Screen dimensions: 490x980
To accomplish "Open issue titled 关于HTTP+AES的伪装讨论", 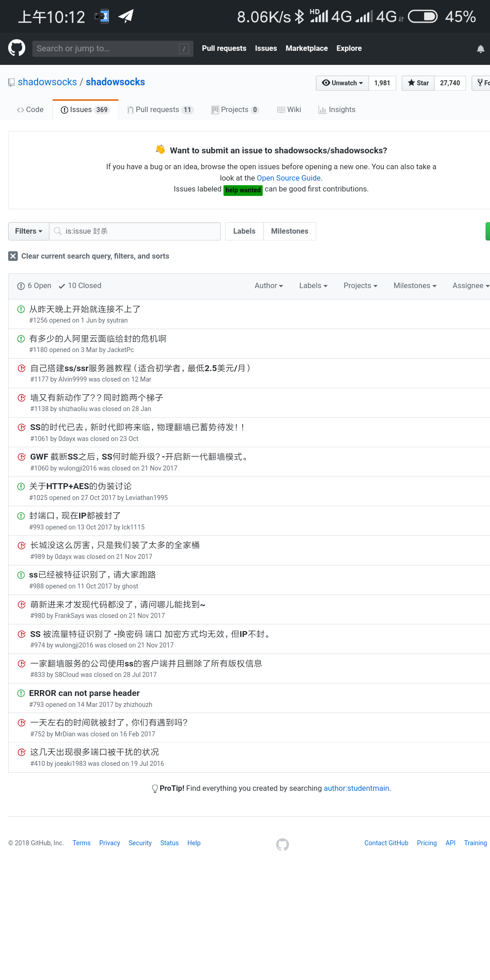I will [x=80, y=486].
